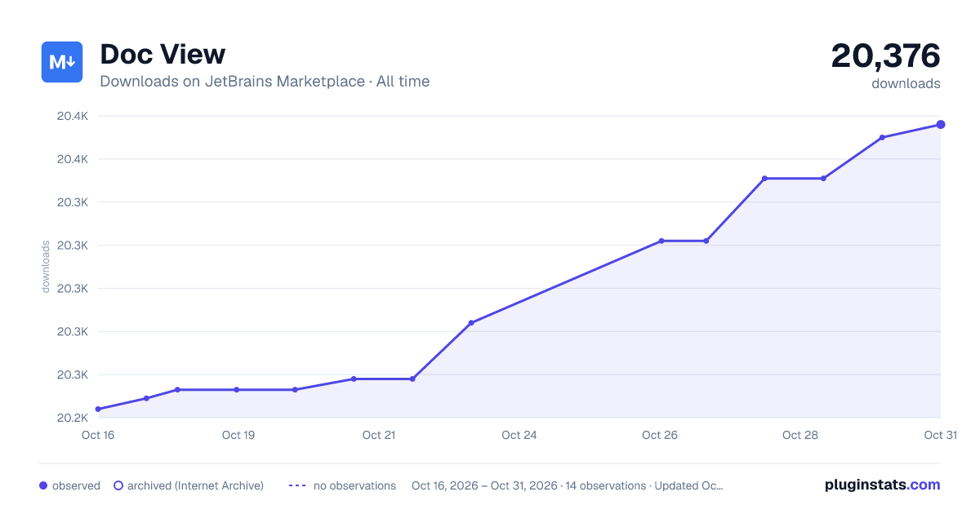Click the Doc View Markdown plugin icon

[x=62, y=62]
